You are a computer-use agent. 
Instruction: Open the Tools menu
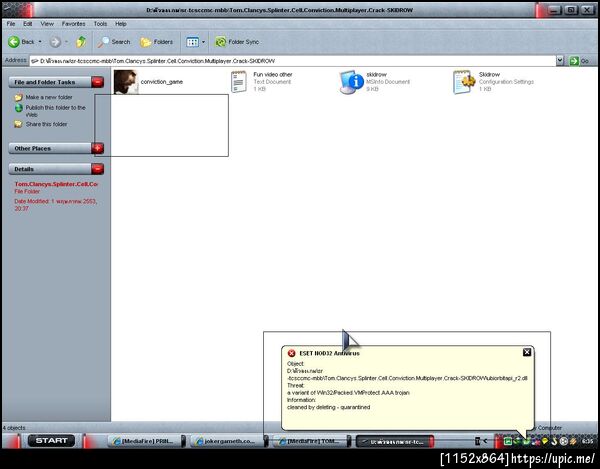100,24
